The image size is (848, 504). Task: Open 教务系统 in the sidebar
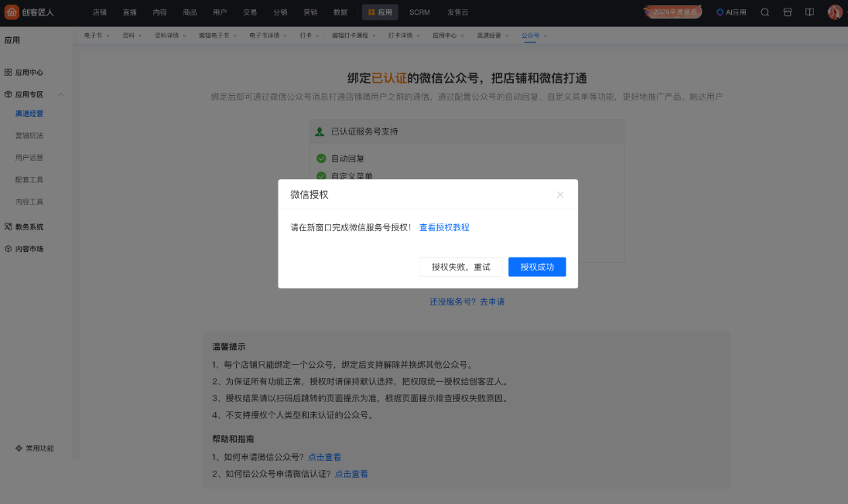coord(29,227)
